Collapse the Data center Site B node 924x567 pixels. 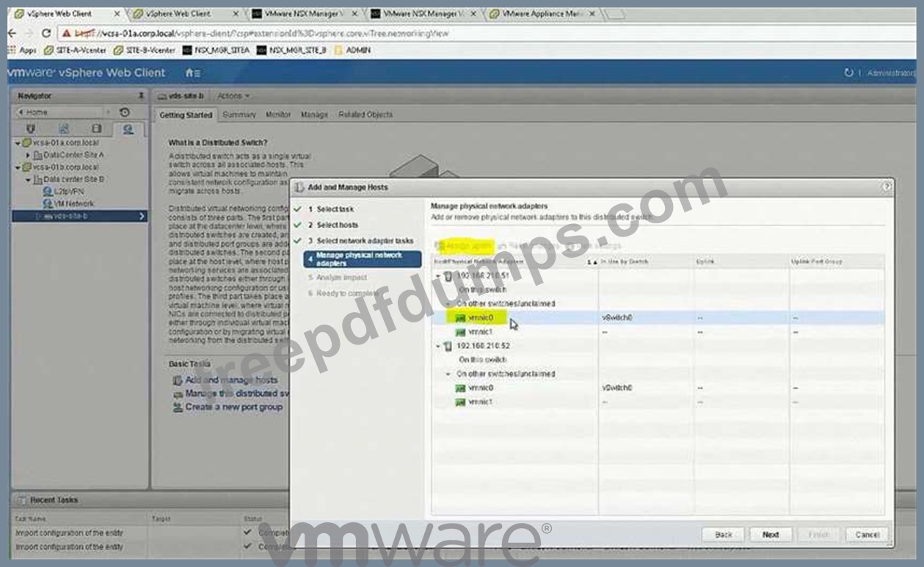(28, 179)
